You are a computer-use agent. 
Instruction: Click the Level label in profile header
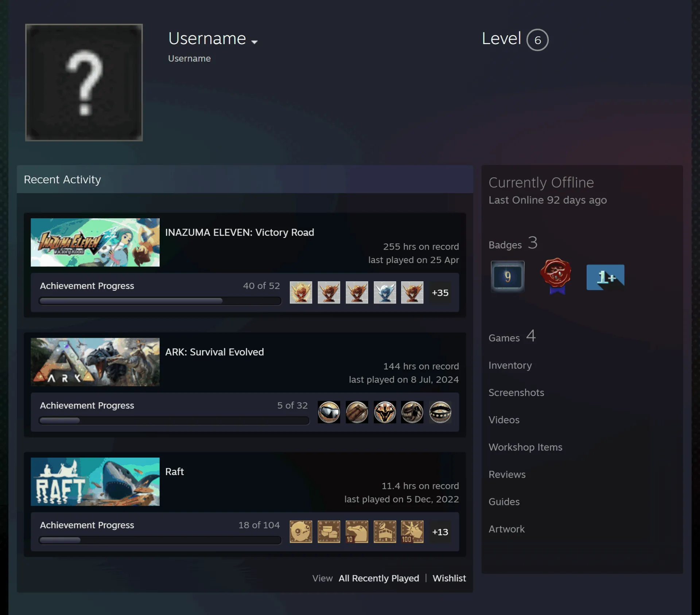pos(501,39)
